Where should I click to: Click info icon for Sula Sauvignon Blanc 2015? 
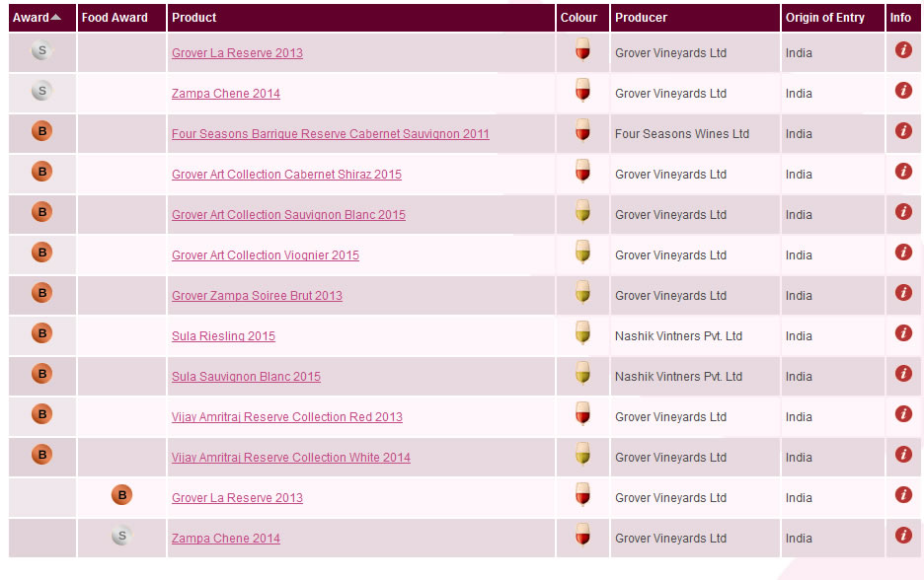coord(903,373)
